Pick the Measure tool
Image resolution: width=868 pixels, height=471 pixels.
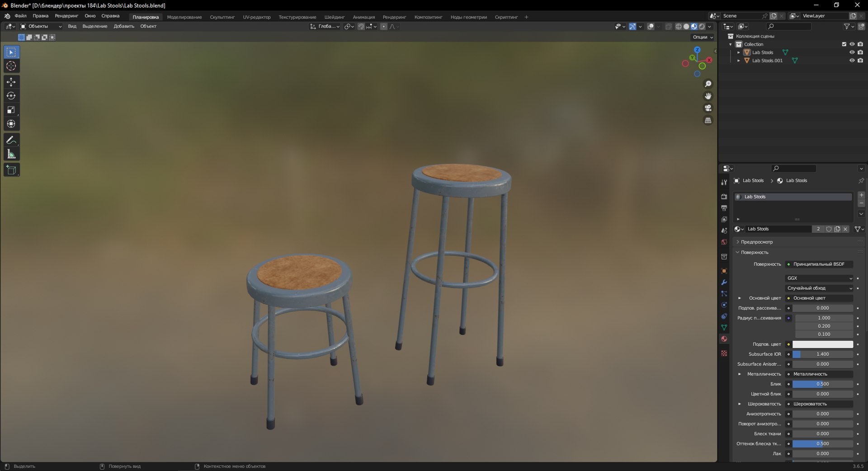coord(11,154)
